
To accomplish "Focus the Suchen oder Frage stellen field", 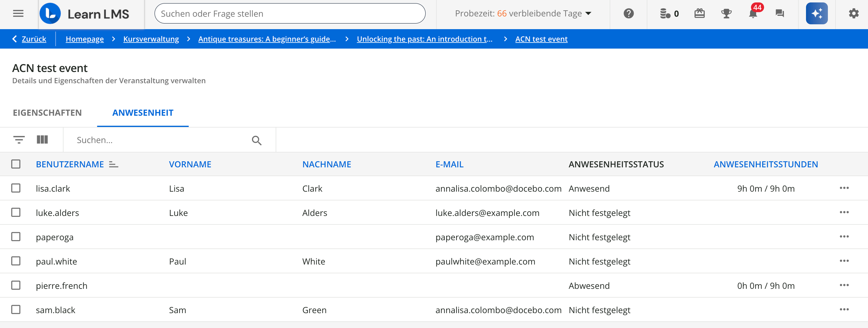I will tap(290, 13).
